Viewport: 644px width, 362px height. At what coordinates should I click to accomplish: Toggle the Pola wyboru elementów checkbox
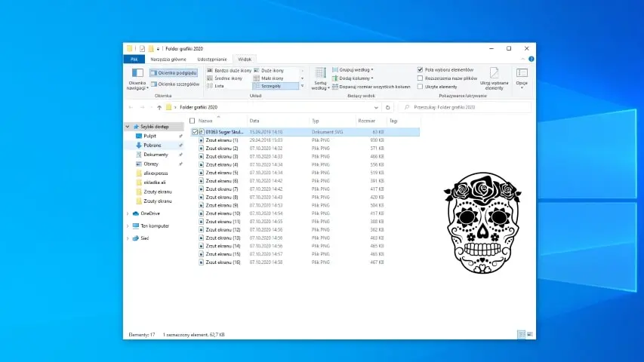point(421,69)
